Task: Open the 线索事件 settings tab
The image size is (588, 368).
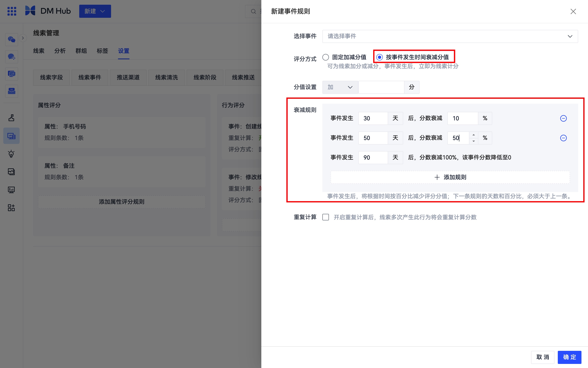Action: tap(90, 77)
